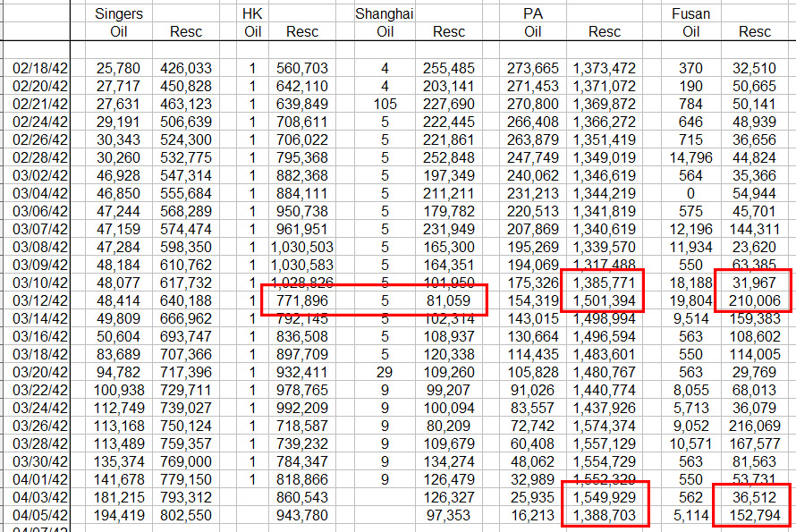
Task: Select Singers Oil value 25,780
Action: 118,69
